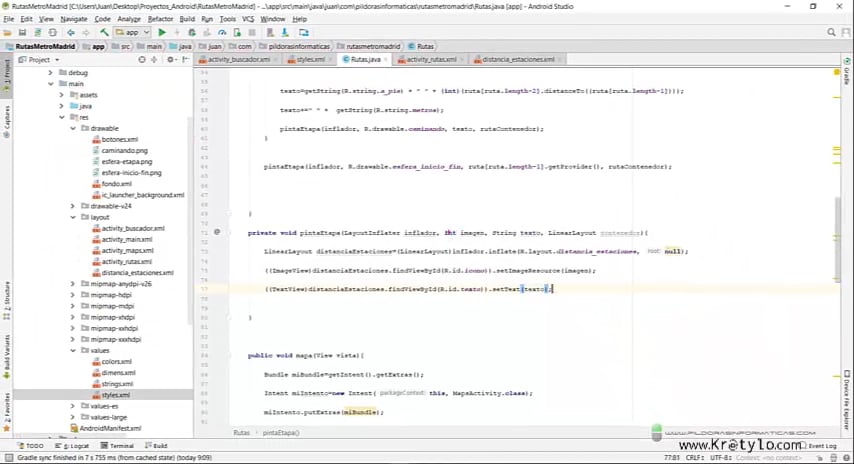Click the Sync project files icon
This screenshot has height=464, width=854.
[x=38, y=33]
